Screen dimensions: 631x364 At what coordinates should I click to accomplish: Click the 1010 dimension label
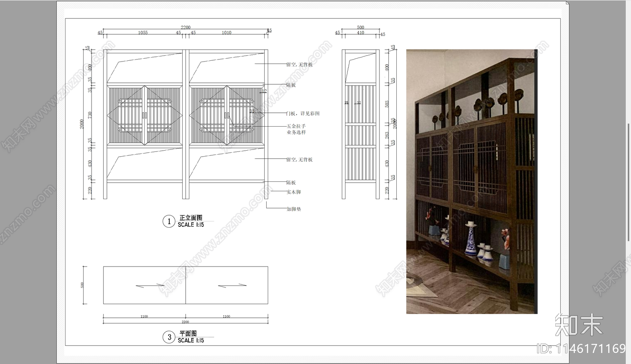tap(226, 33)
